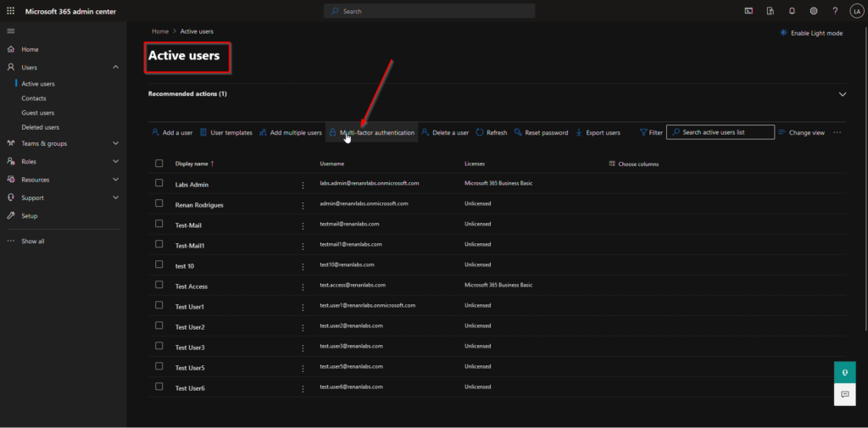
Task: Open the Cloud Shell icon in header
Action: [748, 11]
